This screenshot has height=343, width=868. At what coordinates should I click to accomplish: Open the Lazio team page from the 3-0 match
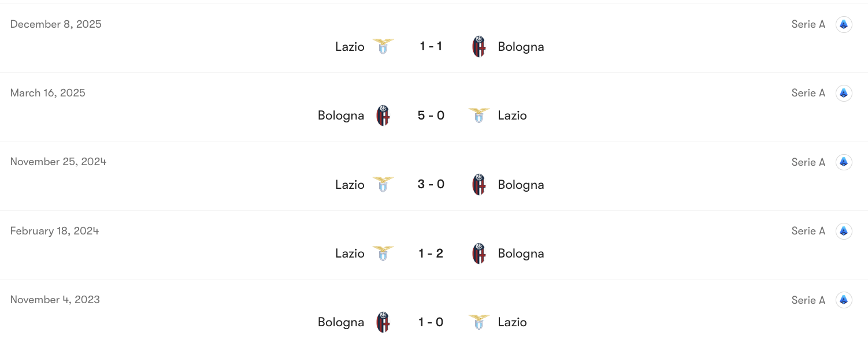350,184
